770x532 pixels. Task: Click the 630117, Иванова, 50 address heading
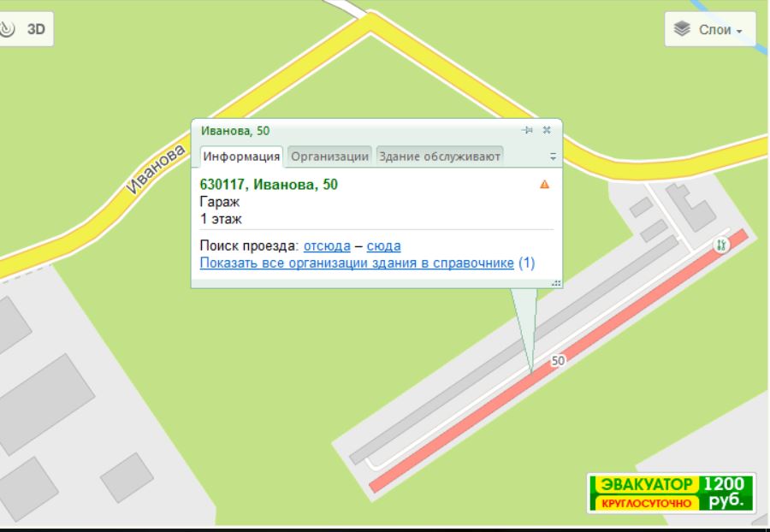269,185
